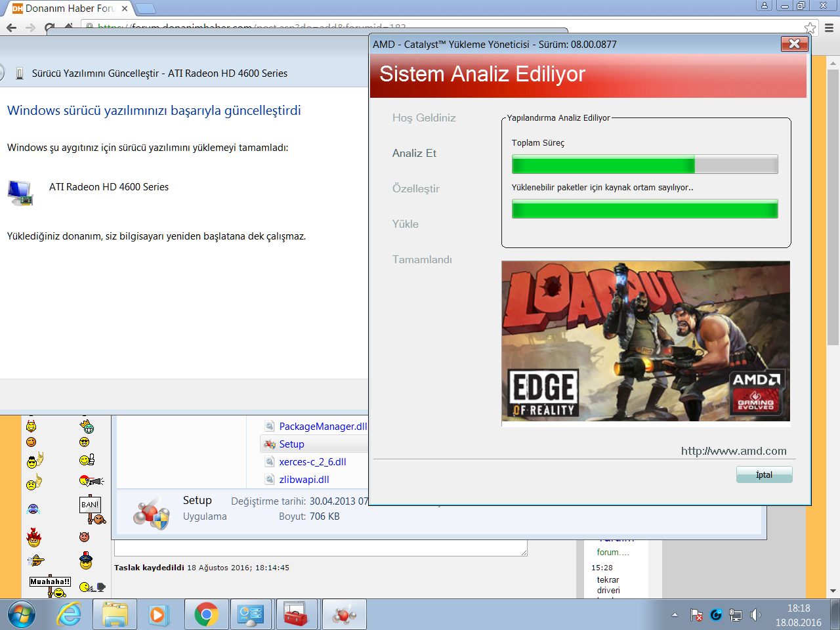The height and width of the screenshot is (630, 840).
Task: Click the large Setup icon in details pane
Action: pos(152,513)
